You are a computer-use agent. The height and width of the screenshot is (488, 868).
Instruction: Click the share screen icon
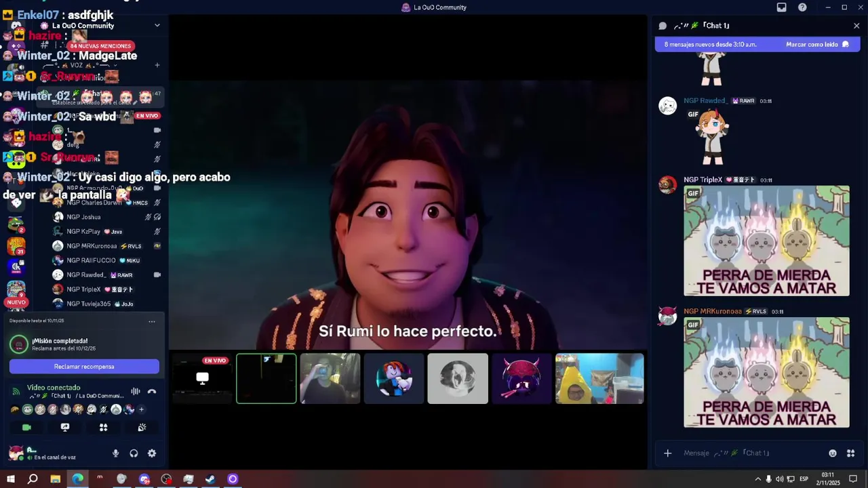tap(65, 428)
